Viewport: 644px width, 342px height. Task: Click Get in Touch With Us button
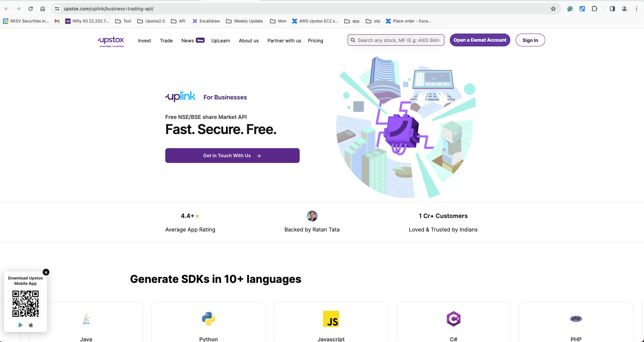(x=232, y=156)
